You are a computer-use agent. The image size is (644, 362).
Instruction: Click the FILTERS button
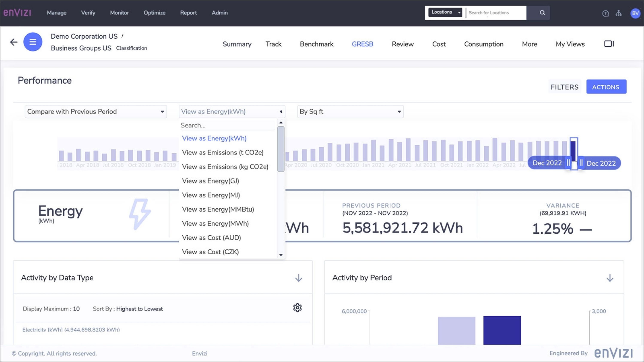[565, 87]
